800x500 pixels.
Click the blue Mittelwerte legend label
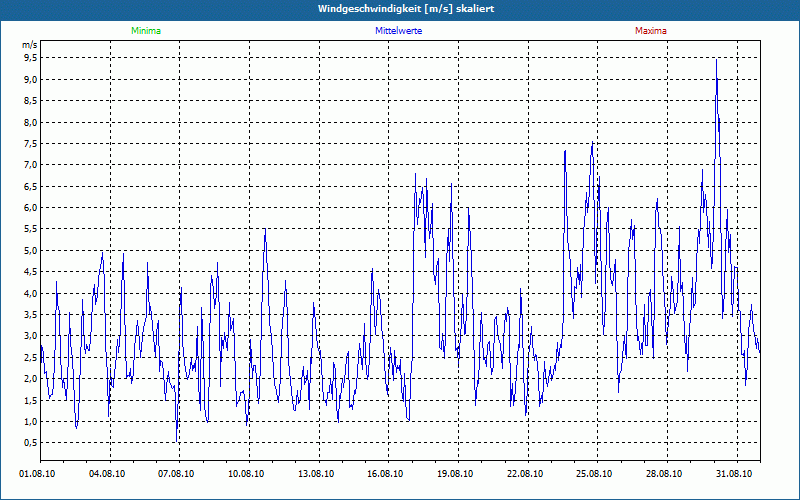[x=398, y=31]
